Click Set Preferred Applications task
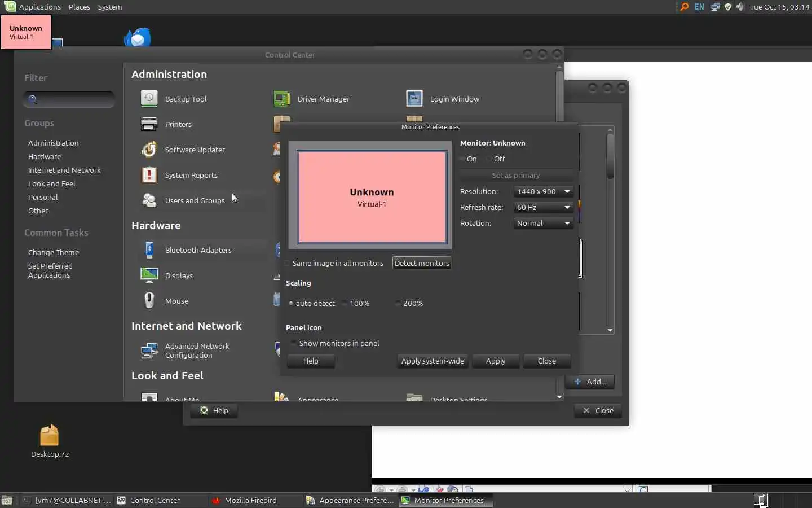 click(x=50, y=270)
